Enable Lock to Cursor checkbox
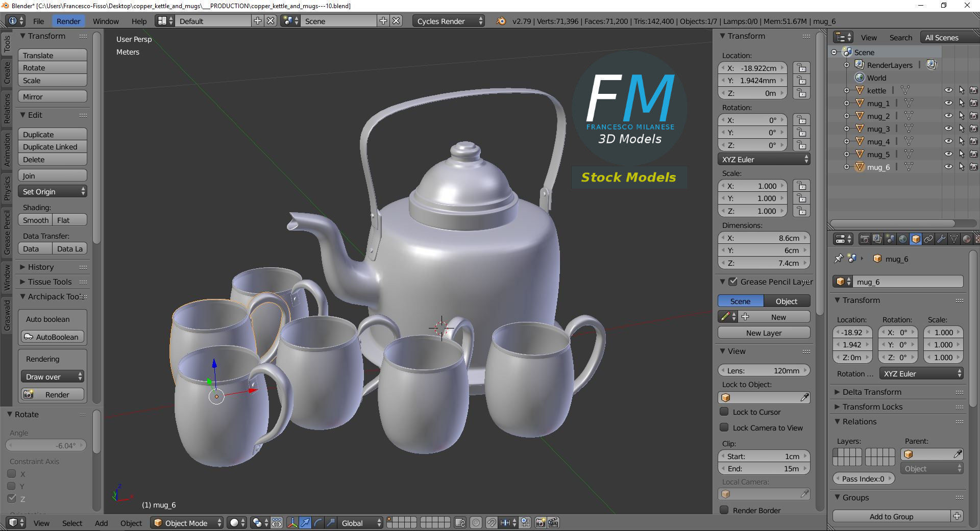The height and width of the screenshot is (531, 980). [724, 412]
